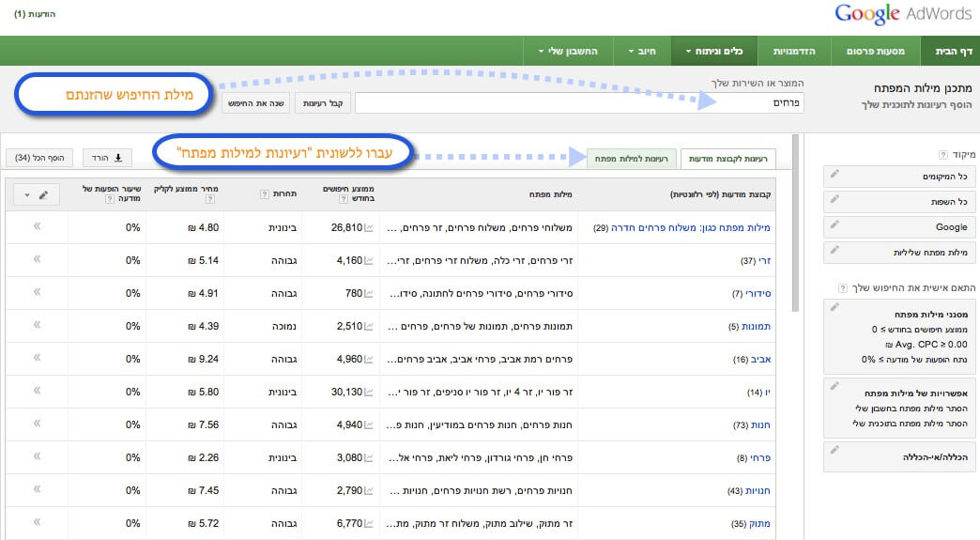Click the pencil icon beside כל השפות
The image size is (980, 540).
835,199
